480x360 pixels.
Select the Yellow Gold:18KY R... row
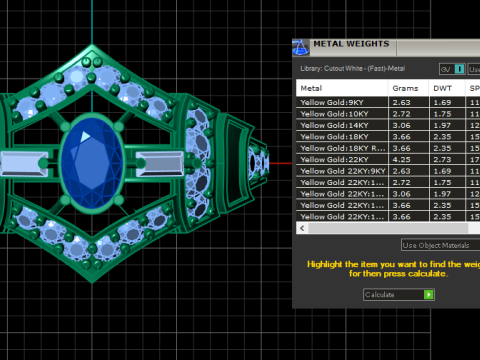(x=388, y=148)
